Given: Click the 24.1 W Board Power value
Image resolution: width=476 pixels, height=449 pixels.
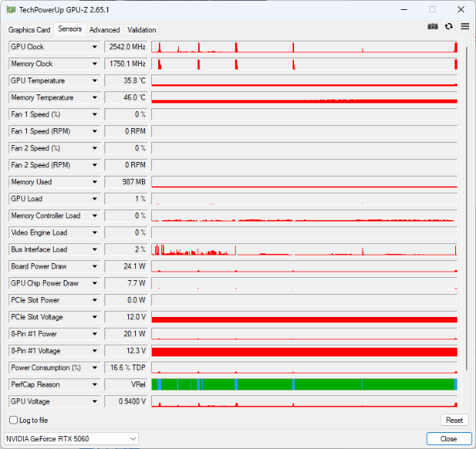Looking at the screenshot, I should click(x=126, y=266).
